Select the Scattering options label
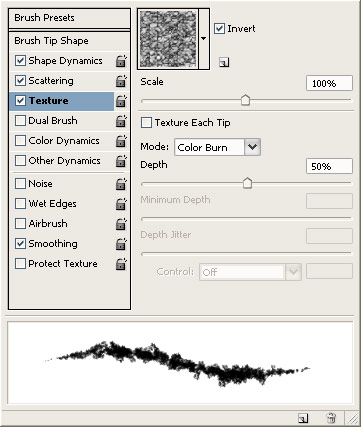This screenshot has width=361, height=427. click(x=51, y=81)
